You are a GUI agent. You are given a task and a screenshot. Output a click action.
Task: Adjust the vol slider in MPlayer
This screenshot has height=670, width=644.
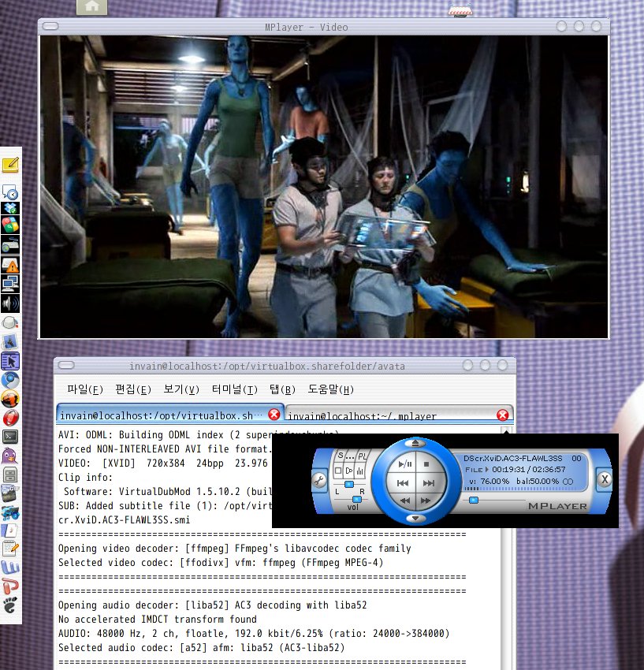356,499
